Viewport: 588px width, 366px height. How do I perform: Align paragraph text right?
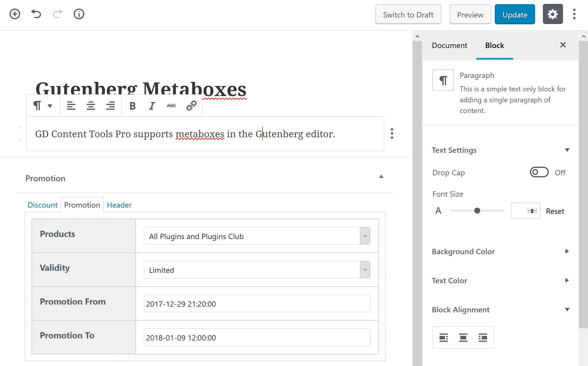click(x=110, y=106)
